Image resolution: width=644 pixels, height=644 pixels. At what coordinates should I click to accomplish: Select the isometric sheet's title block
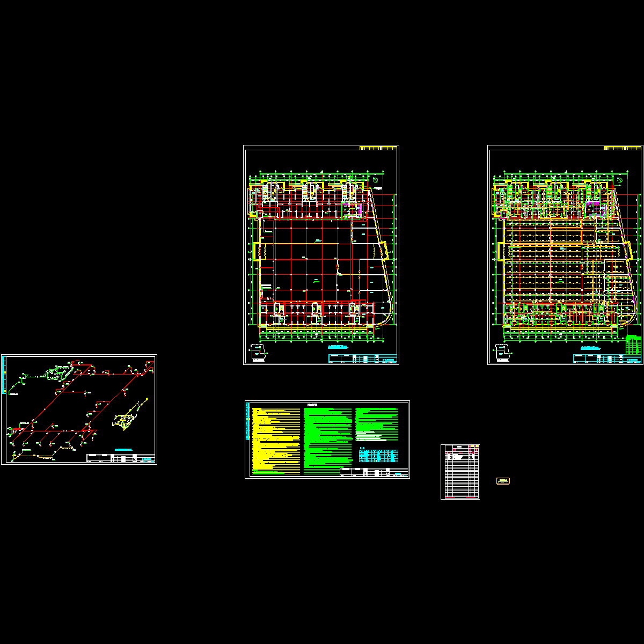(121, 458)
